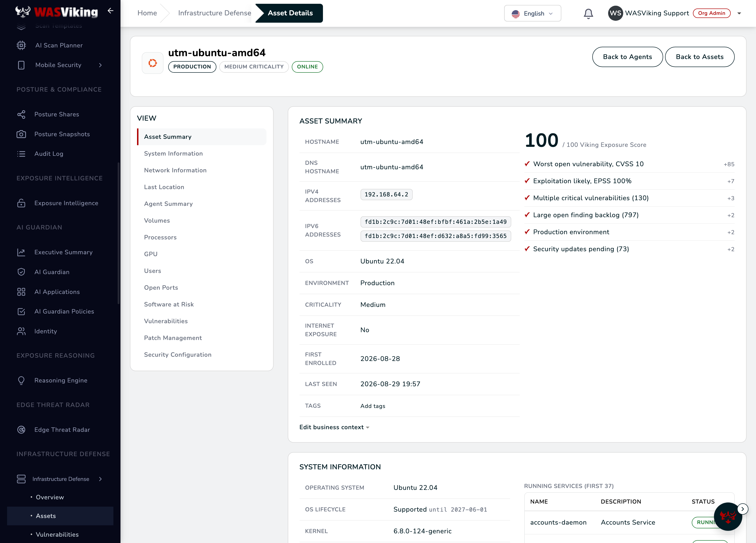Expand Mobile Security submenu chevron
756x543 pixels.
pos(100,65)
